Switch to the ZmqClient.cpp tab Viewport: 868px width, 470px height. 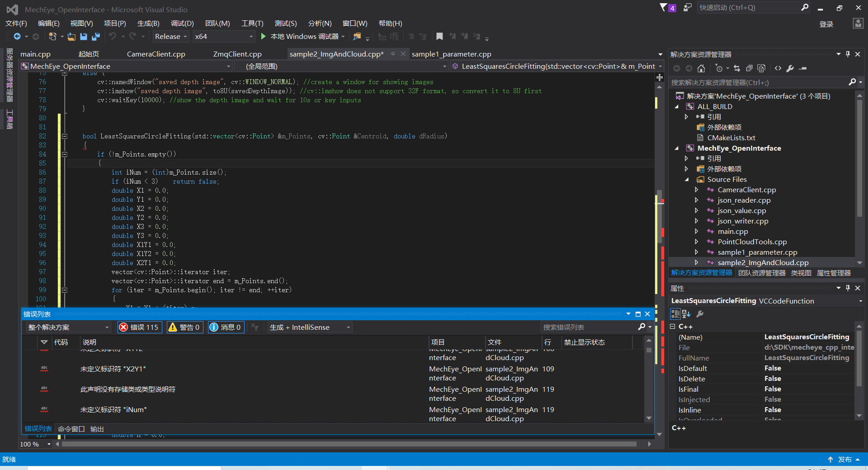click(x=237, y=54)
